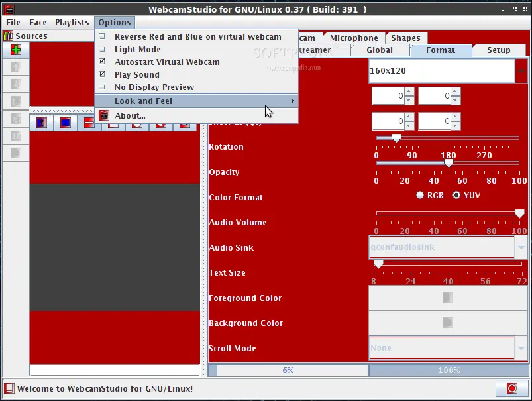Screen dimensions: 532x401
Task: Click the status bar icon beside Welcome message
Action: pyautogui.click(x=9, y=388)
